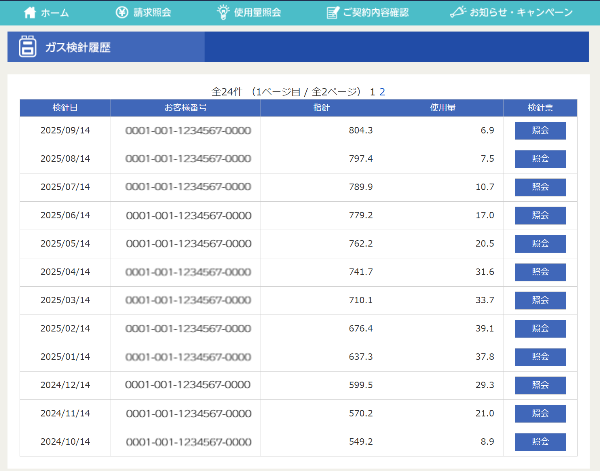Open 照会 for the 2025/03/14 entry
This screenshot has width=600, height=471.
click(x=540, y=300)
